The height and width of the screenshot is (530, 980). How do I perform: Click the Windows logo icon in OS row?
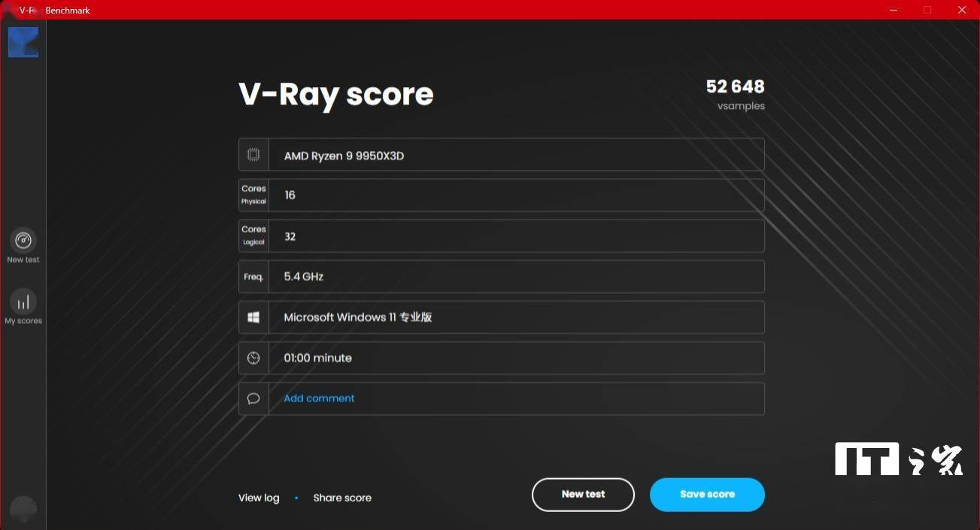253,317
